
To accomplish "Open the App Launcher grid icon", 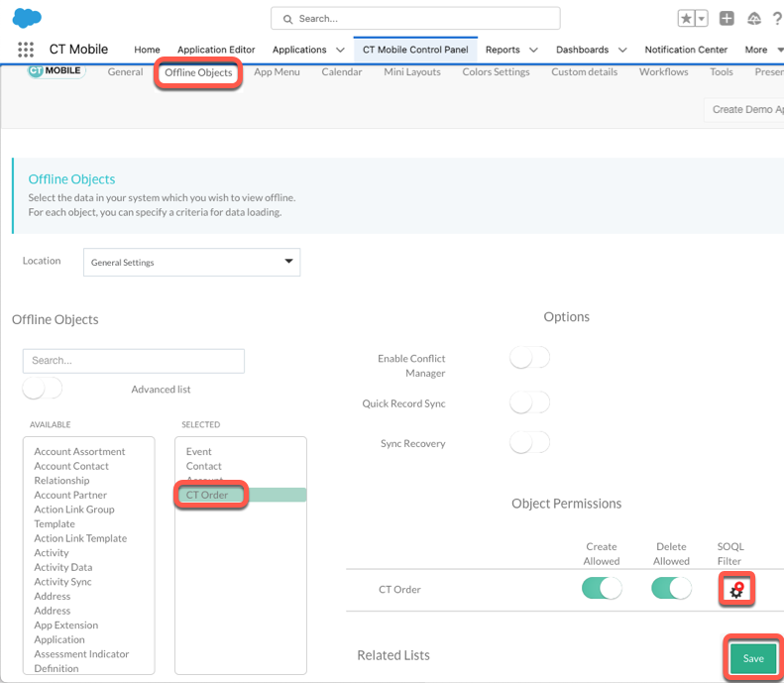I will tap(26, 50).
